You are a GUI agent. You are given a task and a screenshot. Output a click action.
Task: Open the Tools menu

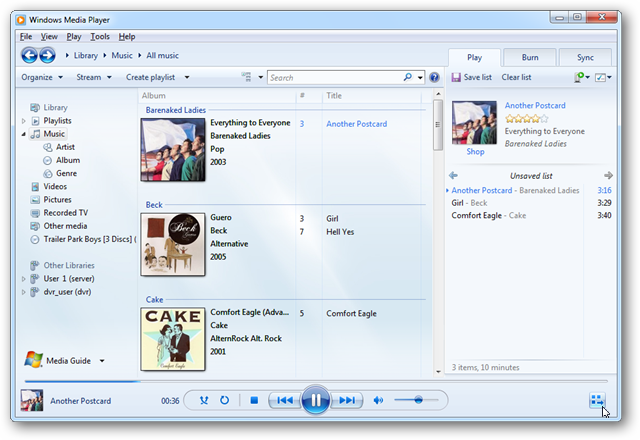pos(100,36)
